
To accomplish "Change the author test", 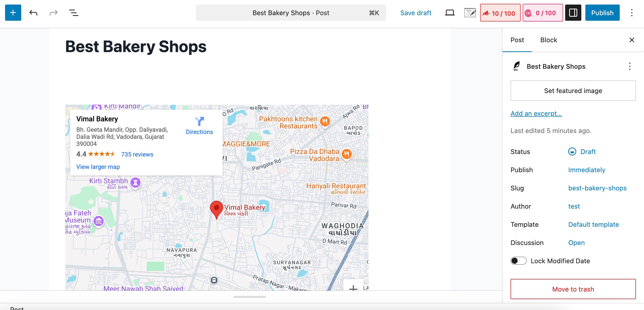I will point(574,206).
